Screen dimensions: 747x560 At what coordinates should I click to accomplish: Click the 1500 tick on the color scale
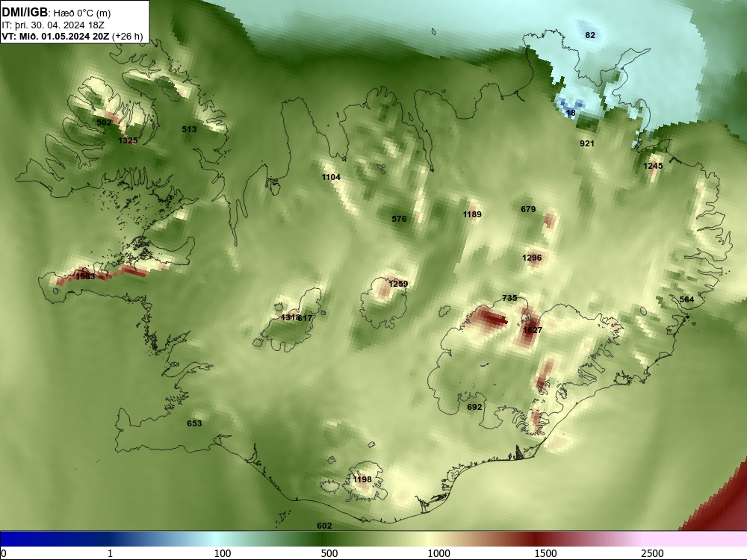[545, 553]
